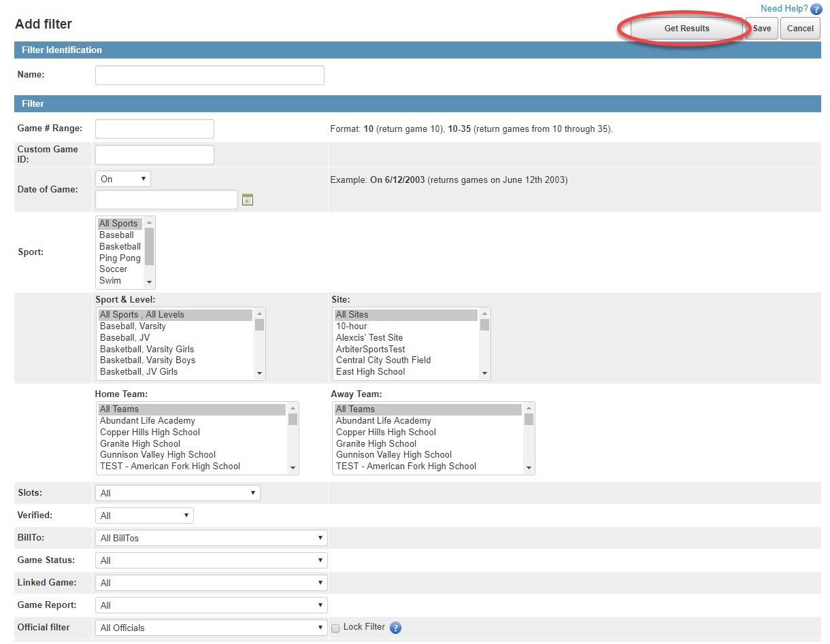
Task: Click the Custom Game ID input field
Action: pyautogui.click(x=154, y=154)
